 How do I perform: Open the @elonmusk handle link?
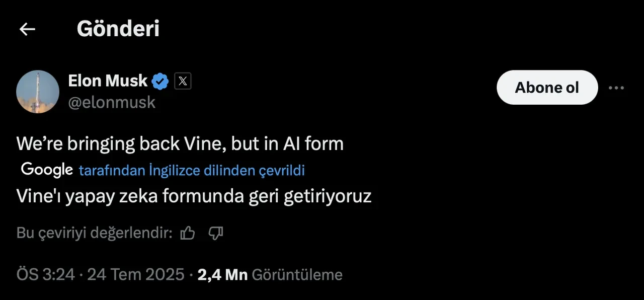click(112, 103)
